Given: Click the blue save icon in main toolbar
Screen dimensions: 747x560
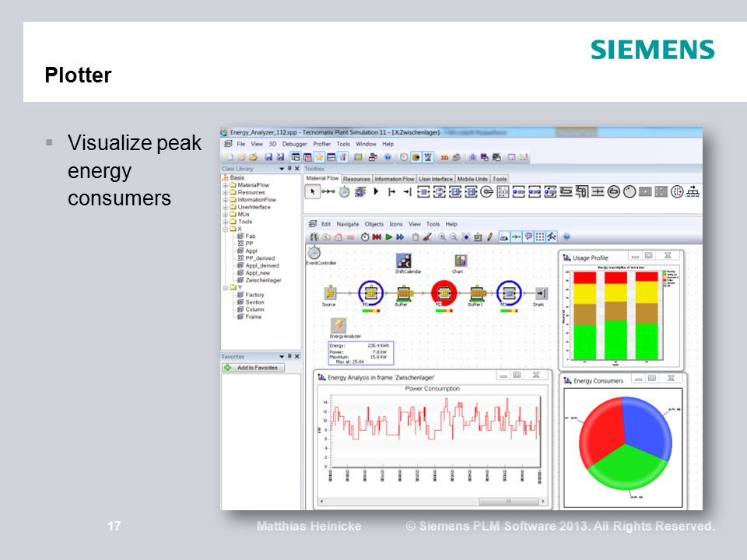Looking at the screenshot, I should pos(268,157).
